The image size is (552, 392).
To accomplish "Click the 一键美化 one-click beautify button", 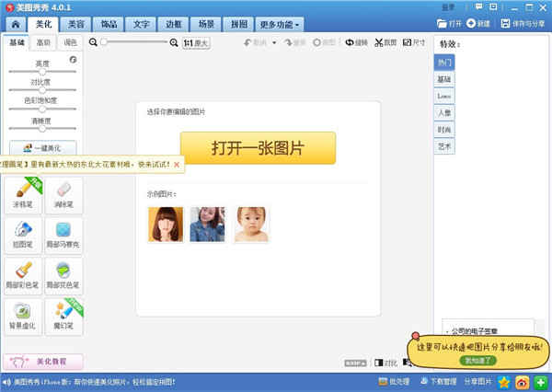I will pos(42,148).
